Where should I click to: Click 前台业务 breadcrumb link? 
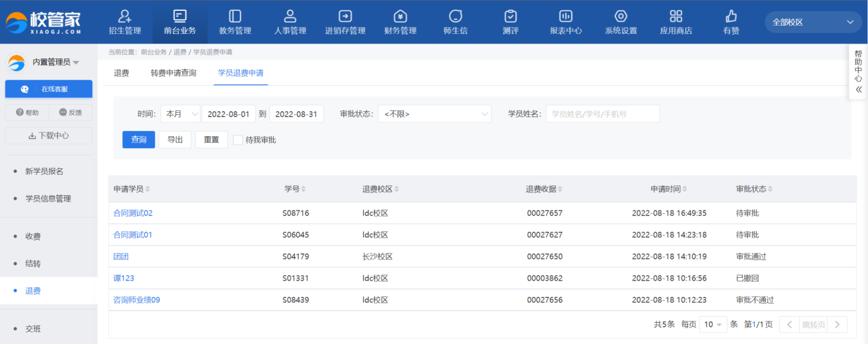tap(154, 52)
